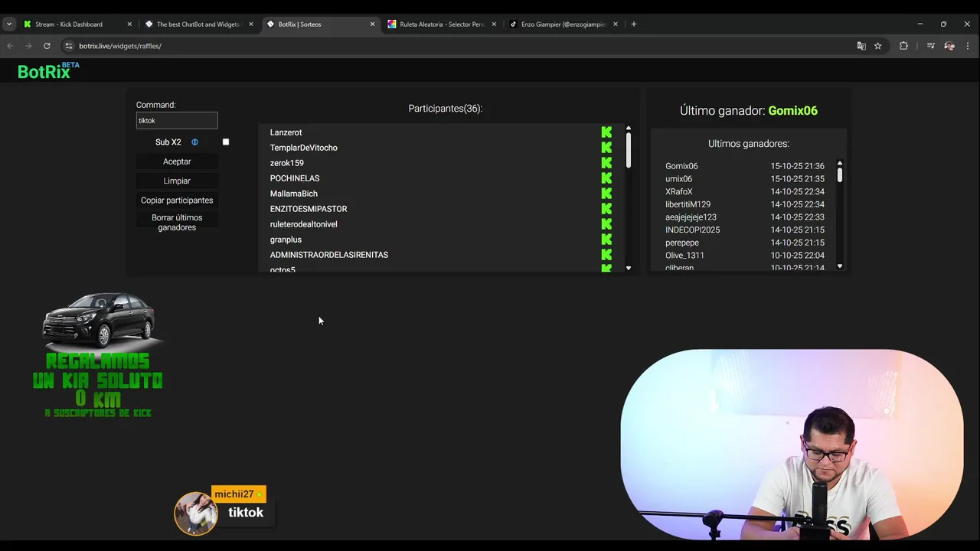Image resolution: width=980 pixels, height=551 pixels.
Task: Select participant ruleterodealtonivel
Action: point(303,224)
